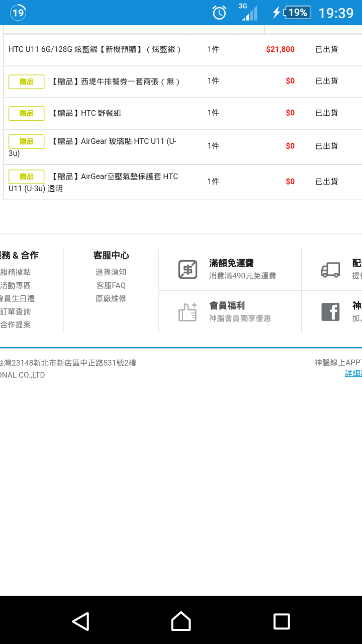This screenshot has width=362, height=644.
Task: Open the 退貨須知 link
Action: (111, 272)
